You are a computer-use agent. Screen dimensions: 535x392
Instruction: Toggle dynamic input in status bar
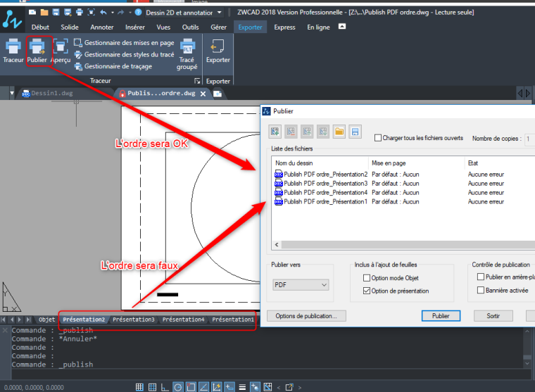pyautogui.click(x=229, y=387)
